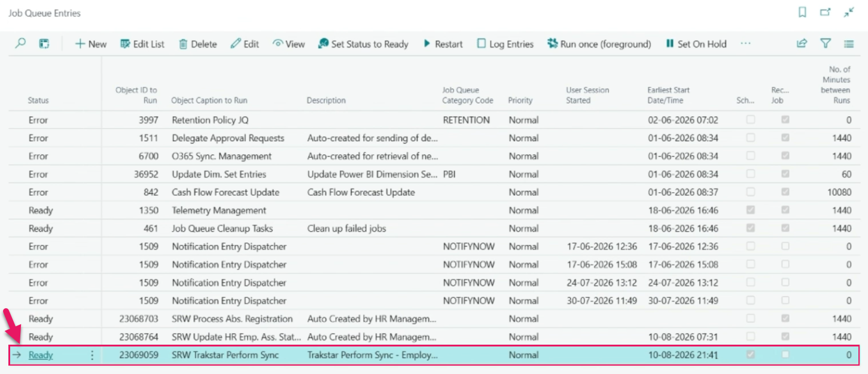Click the analyze view icon beside search
This screenshot has width=868, height=374.
(x=44, y=44)
